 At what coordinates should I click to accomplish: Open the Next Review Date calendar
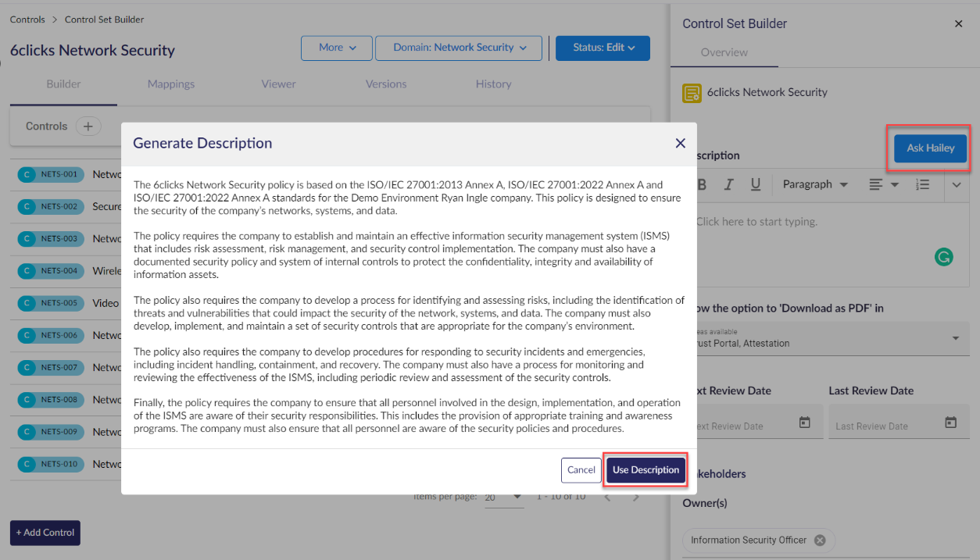click(x=804, y=423)
